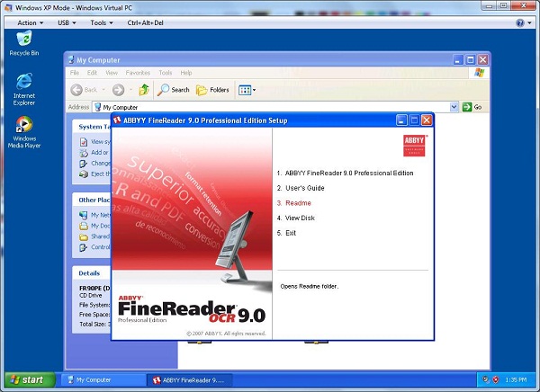Open the Recycle Bin desktop icon
Image resolution: width=540 pixels, height=392 pixels.
pos(24,43)
